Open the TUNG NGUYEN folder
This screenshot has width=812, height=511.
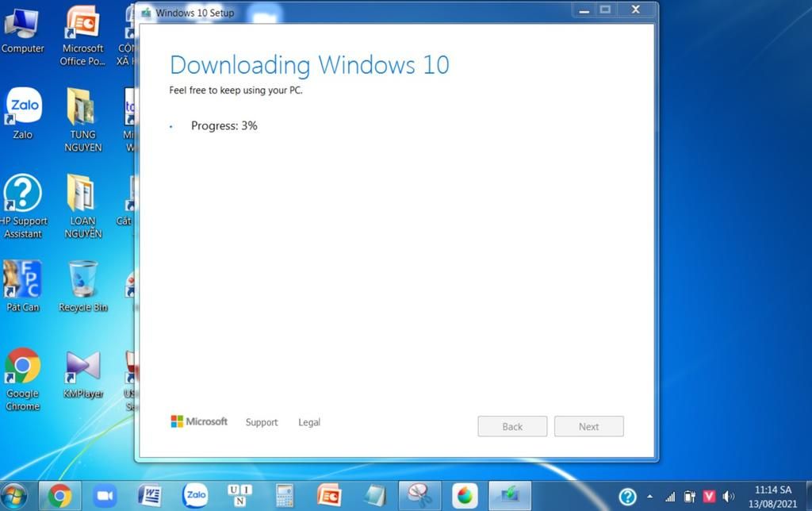[82, 120]
